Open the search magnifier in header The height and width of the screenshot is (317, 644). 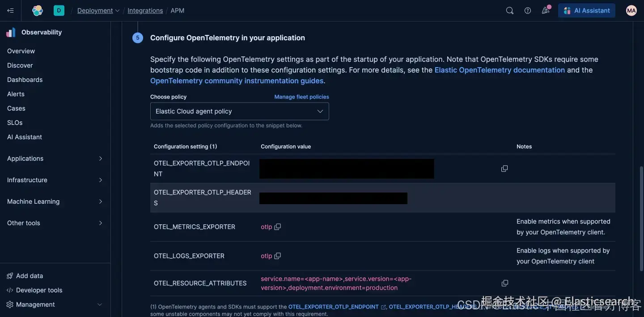tap(509, 10)
